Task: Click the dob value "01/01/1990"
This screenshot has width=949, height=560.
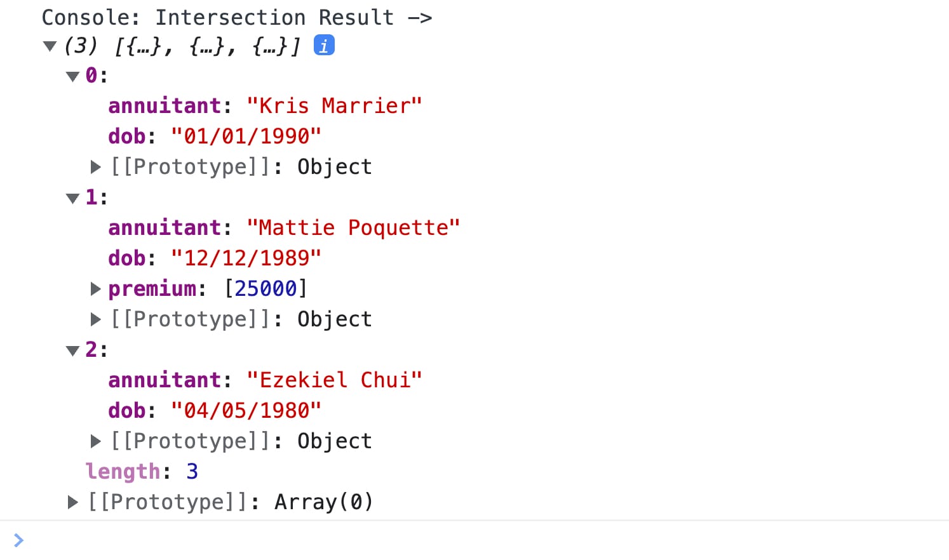Action: 246,136
